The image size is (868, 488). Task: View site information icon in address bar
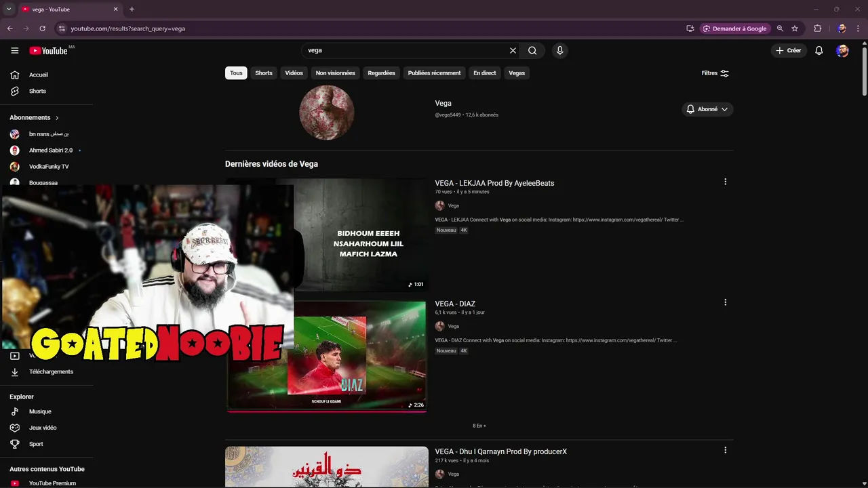pyautogui.click(x=62, y=28)
